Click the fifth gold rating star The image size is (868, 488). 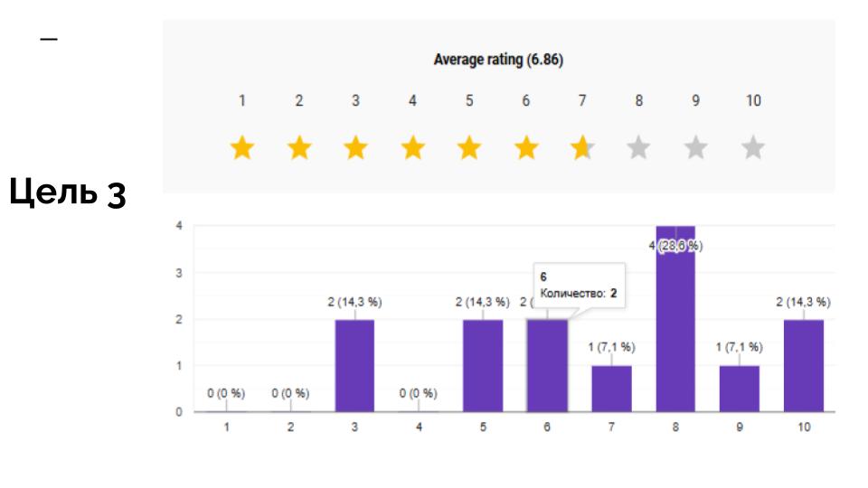point(468,147)
